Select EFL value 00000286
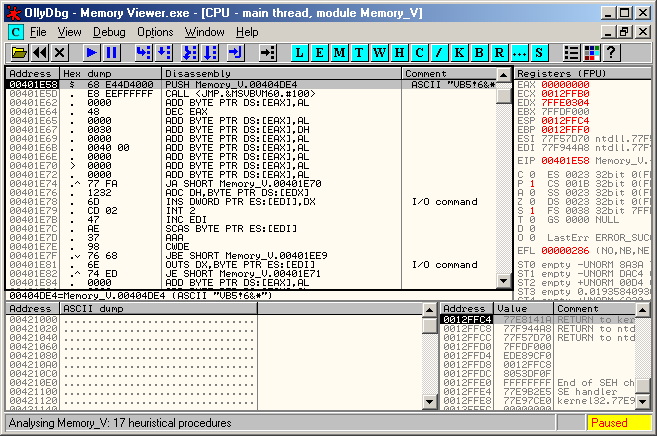Screen dimensions: 657x436 [565, 251]
